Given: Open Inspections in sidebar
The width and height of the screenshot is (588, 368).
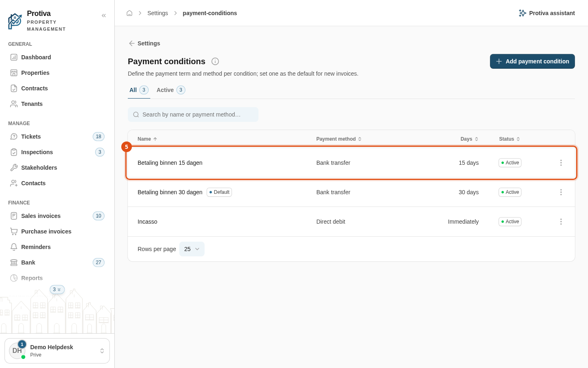Looking at the screenshot, I should [x=57, y=152].
